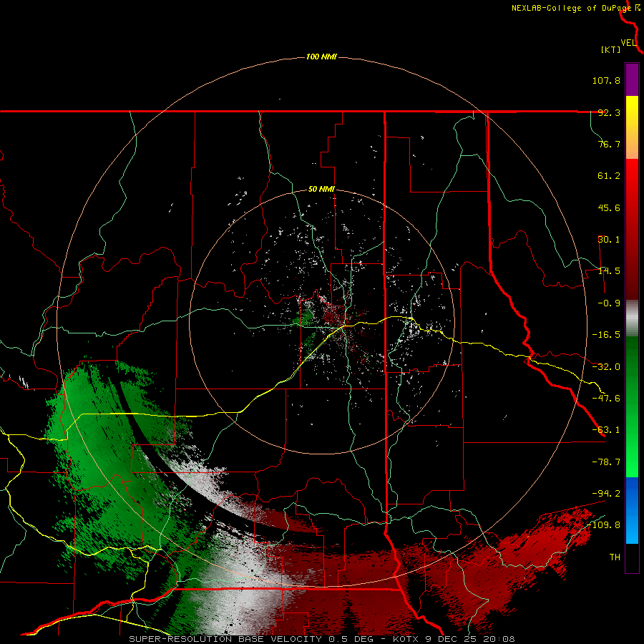
Task: Click the 61.2 velocity scale value
Action: click(609, 176)
